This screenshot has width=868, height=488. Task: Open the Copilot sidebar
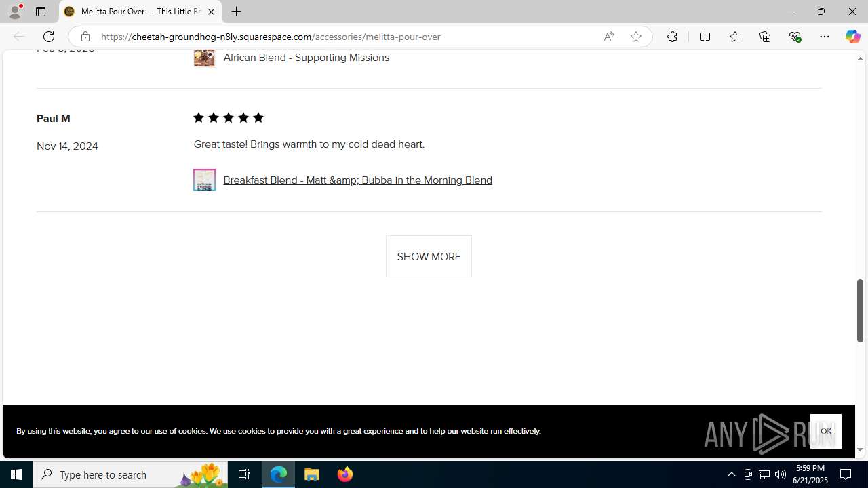852,37
